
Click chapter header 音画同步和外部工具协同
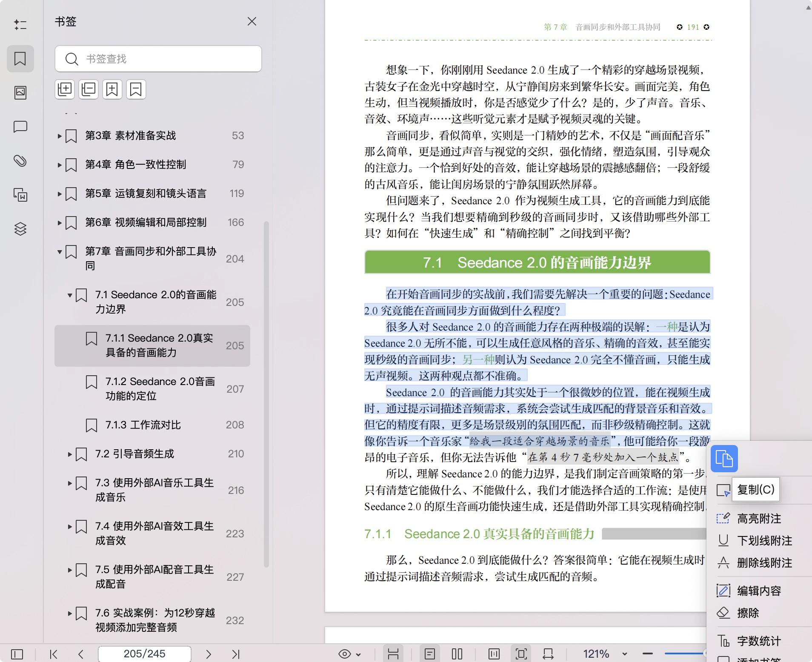coord(618,27)
